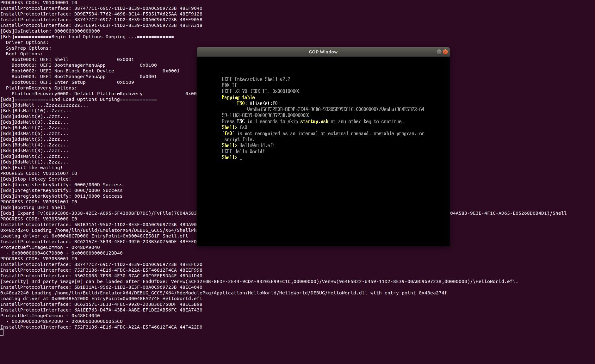The image size is (595, 364).
Task: Click the Boot0000 UEFI Enter Setup line
Action: point(48,82)
